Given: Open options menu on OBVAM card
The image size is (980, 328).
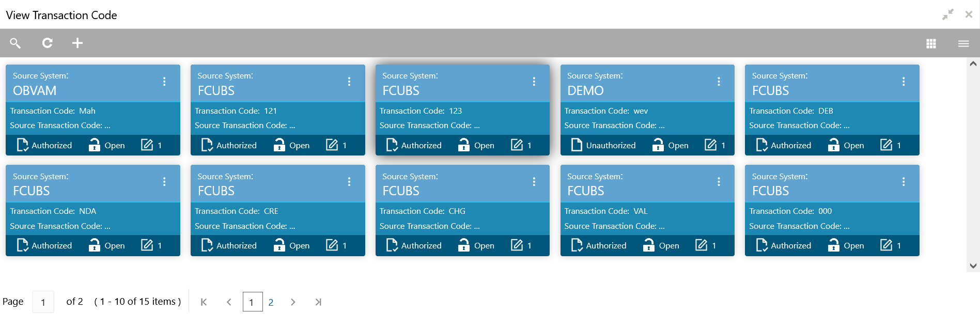Looking at the screenshot, I should 164,82.
